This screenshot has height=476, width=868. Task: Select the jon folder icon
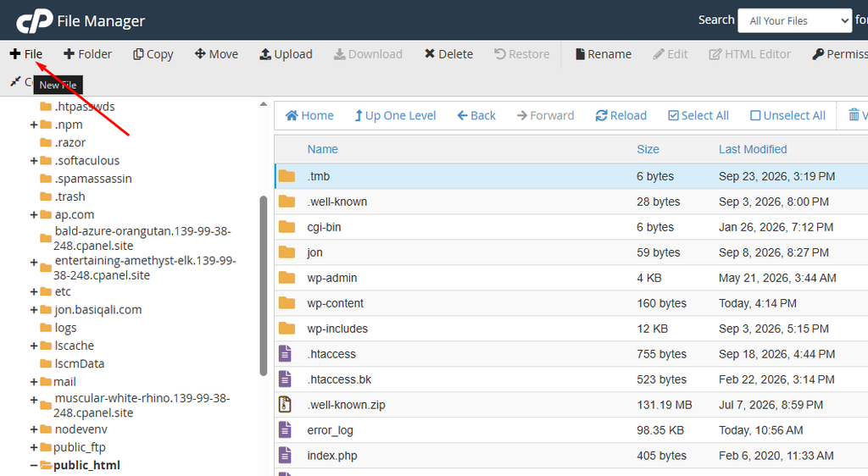tap(287, 252)
